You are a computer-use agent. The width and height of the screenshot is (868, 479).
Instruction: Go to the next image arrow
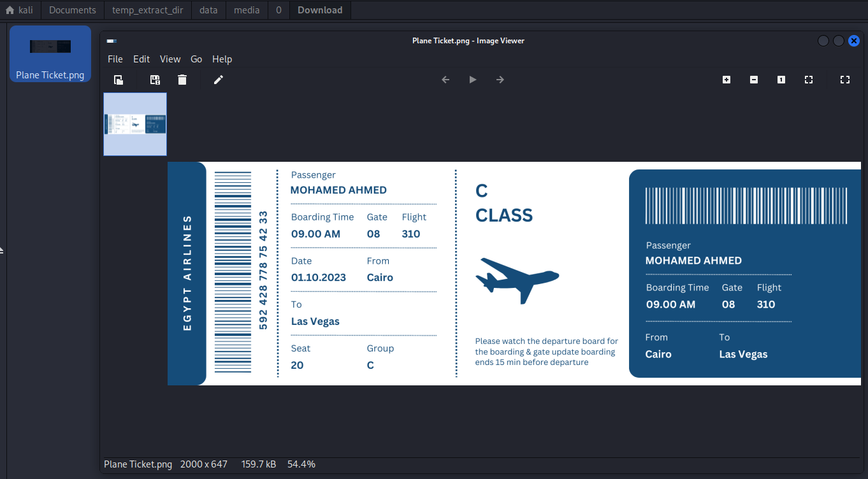point(500,80)
